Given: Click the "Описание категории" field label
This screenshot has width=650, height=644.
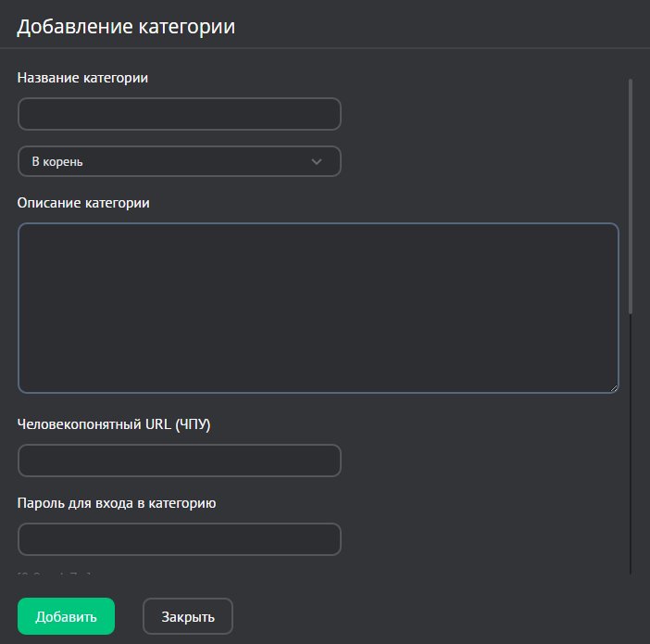Looking at the screenshot, I should click(83, 203).
